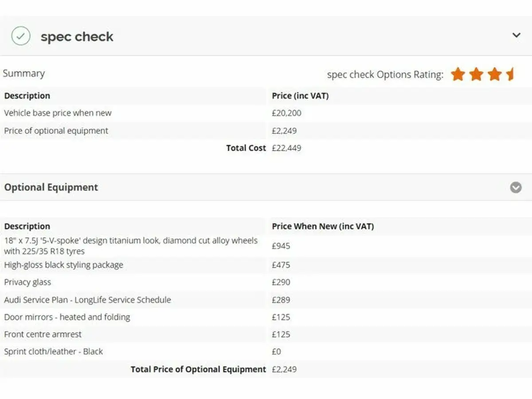Click the Total Cost value £22,449
Image resolution: width=532 pixels, height=399 pixels.
(x=286, y=148)
